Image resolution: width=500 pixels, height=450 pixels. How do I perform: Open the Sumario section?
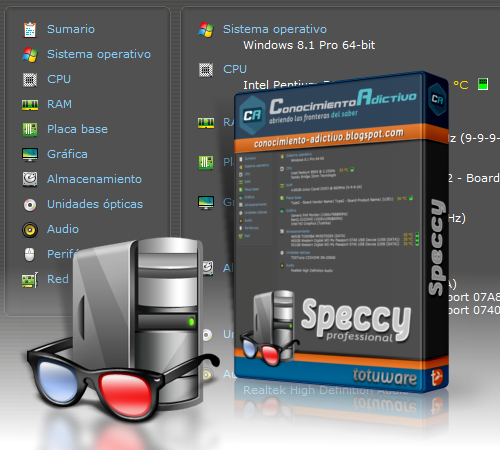pyautogui.click(x=71, y=29)
